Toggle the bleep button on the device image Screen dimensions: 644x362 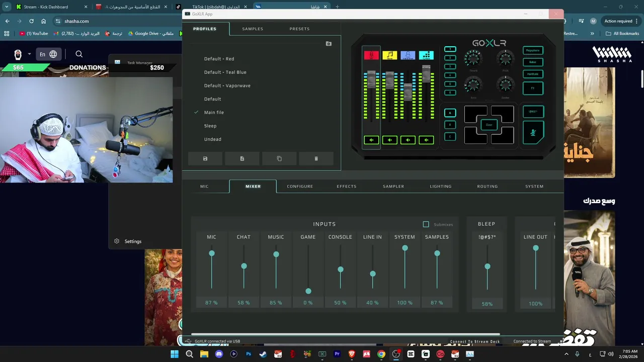(533, 112)
